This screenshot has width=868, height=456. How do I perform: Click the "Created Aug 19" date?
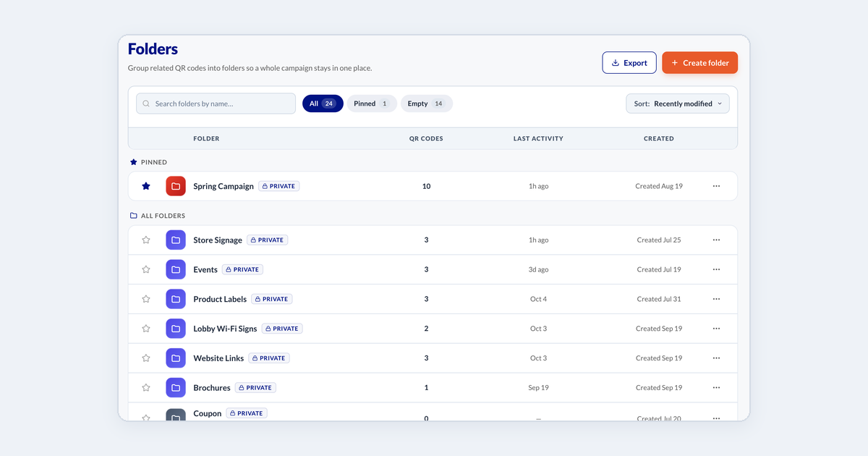tap(659, 186)
